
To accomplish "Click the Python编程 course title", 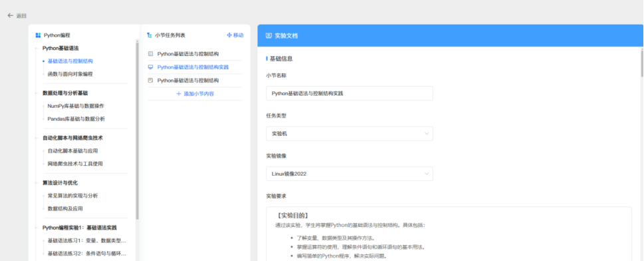I will pyautogui.click(x=57, y=35).
